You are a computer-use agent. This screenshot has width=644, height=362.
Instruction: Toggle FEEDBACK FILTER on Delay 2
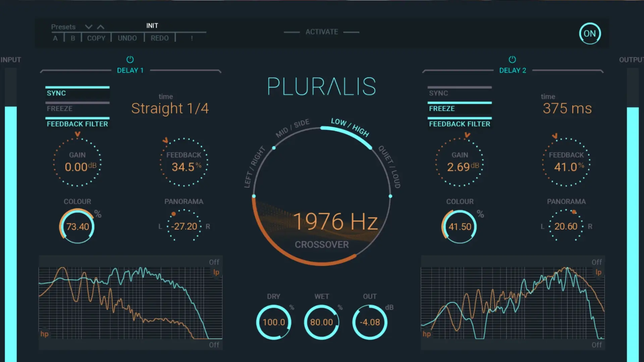[460, 123]
